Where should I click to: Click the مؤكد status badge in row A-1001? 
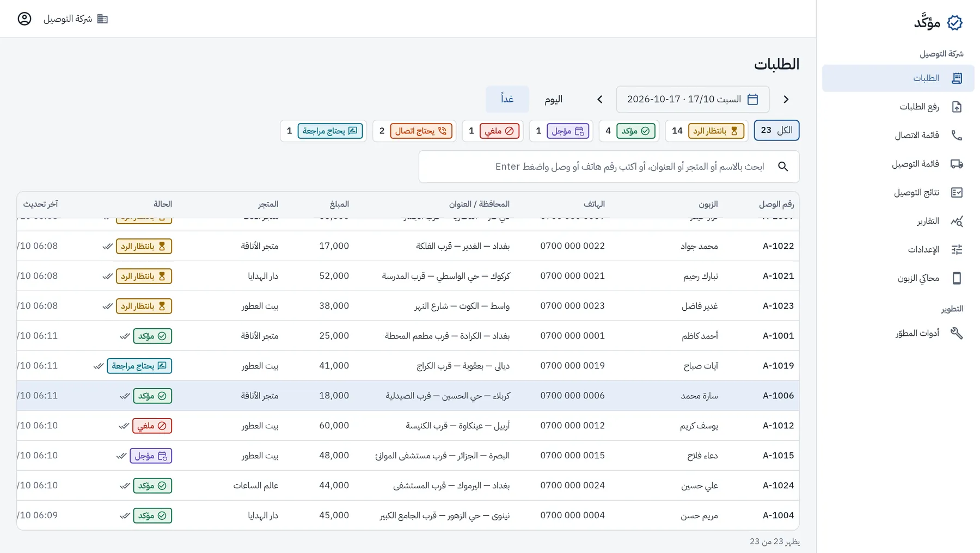point(152,336)
